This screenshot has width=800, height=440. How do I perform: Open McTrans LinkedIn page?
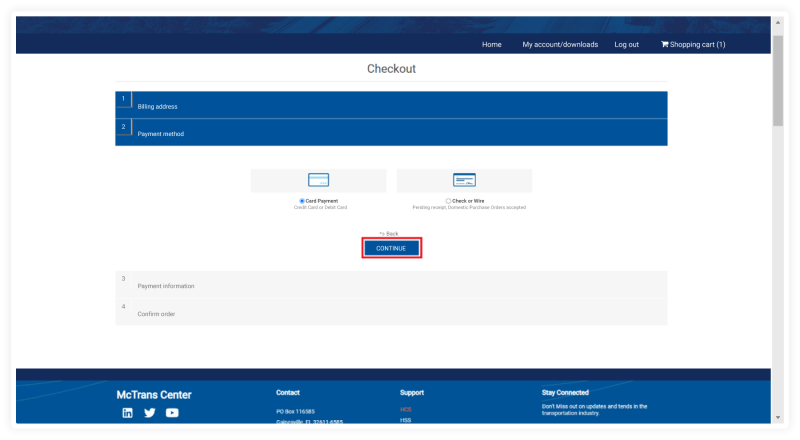click(127, 413)
